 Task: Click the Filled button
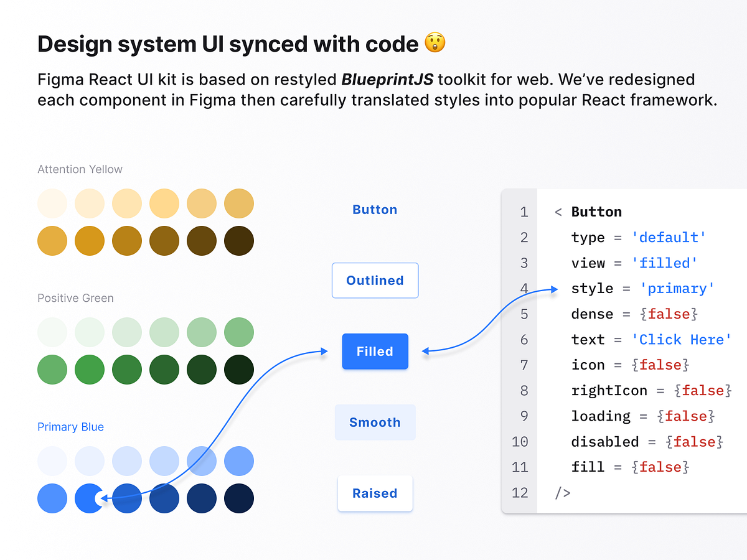pyautogui.click(x=375, y=352)
